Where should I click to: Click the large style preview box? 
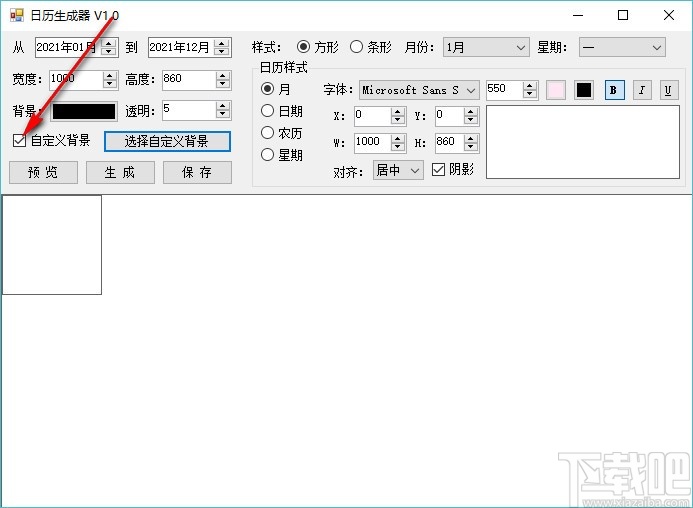[x=583, y=142]
